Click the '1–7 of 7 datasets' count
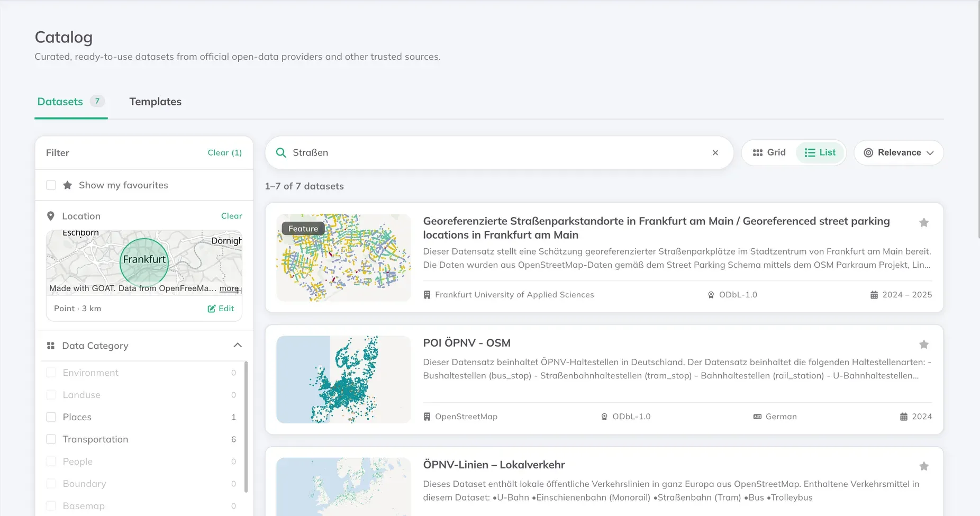The image size is (980, 516). [304, 186]
